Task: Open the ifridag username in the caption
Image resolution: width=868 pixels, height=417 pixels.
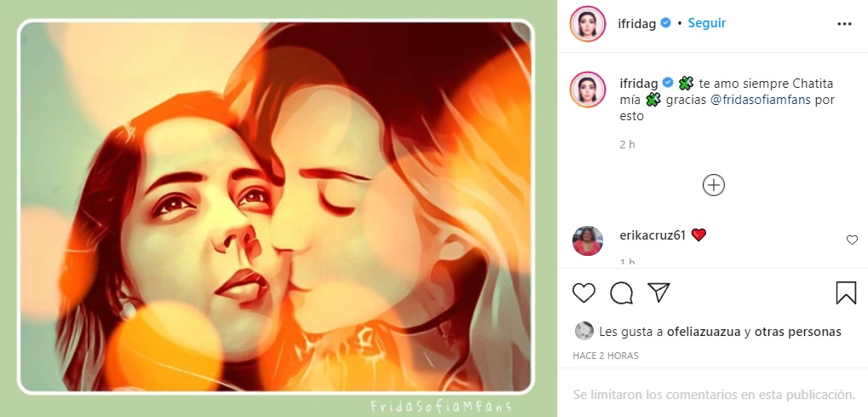Action: (x=639, y=84)
